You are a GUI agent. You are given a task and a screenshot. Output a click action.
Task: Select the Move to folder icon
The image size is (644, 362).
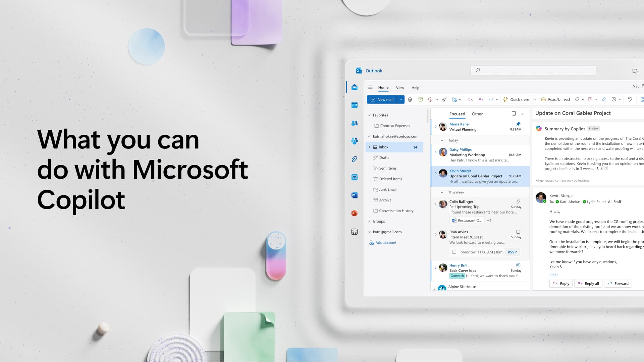453,99
